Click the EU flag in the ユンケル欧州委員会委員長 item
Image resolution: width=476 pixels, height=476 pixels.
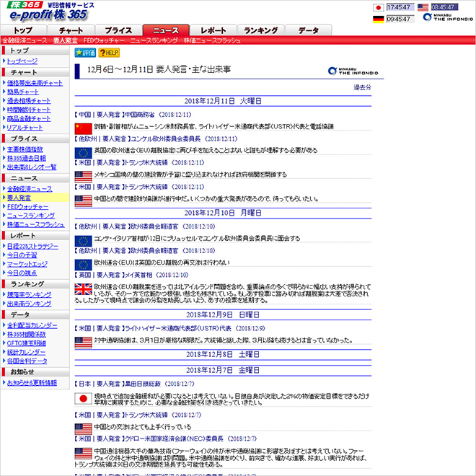coord(83,153)
